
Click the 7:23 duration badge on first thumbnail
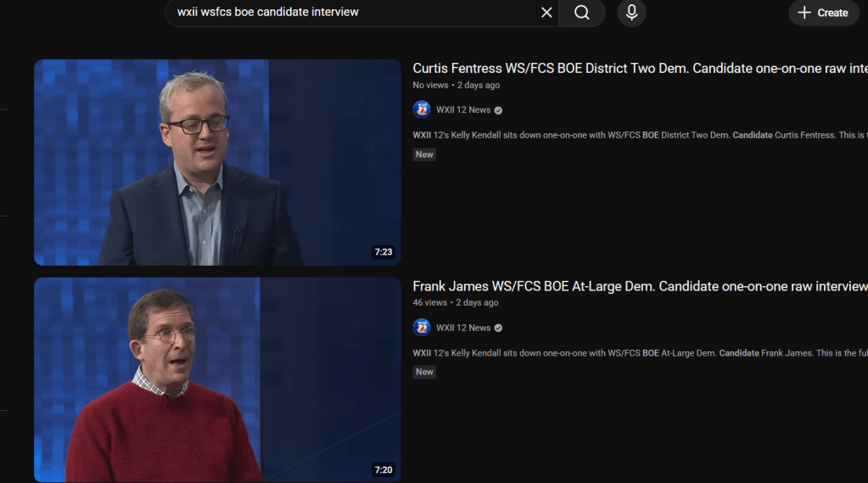click(x=384, y=252)
